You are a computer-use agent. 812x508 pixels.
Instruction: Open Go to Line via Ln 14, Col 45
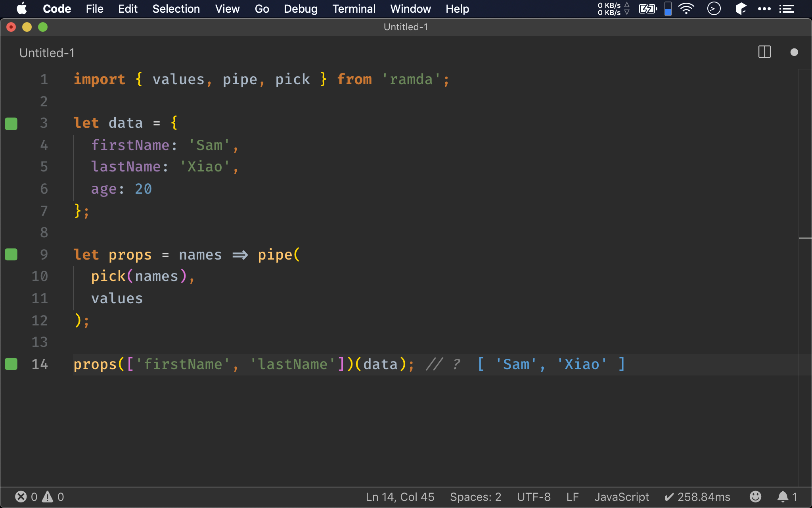(400, 497)
